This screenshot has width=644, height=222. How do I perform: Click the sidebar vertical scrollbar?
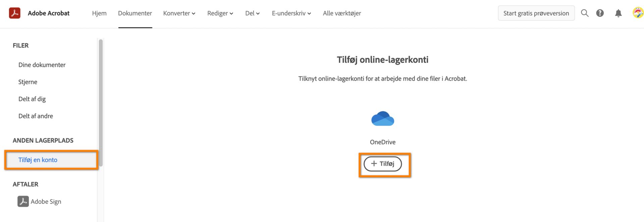tap(101, 102)
